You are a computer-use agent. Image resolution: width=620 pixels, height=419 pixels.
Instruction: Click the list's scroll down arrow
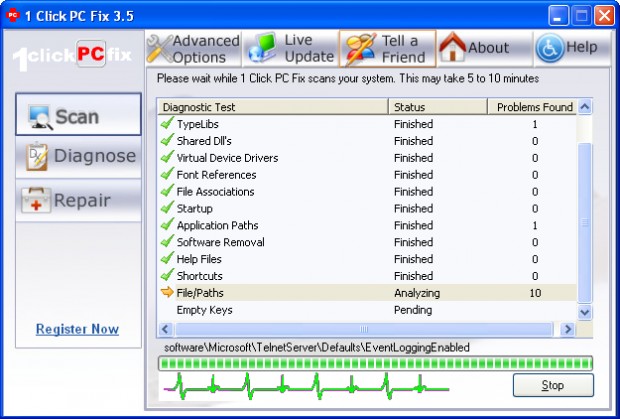click(585, 312)
